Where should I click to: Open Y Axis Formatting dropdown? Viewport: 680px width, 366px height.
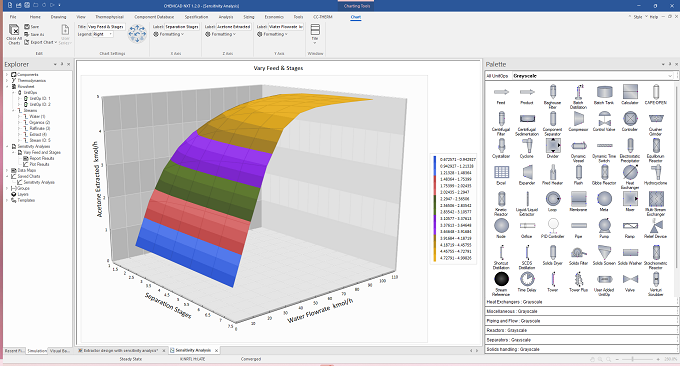pyautogui.click(x=273, y=34)
